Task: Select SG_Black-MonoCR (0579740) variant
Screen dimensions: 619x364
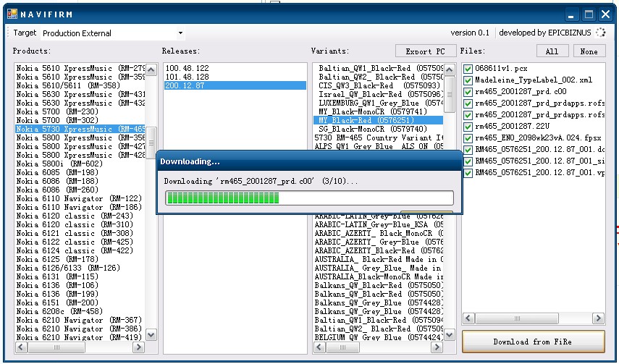Action: point(379,129)
